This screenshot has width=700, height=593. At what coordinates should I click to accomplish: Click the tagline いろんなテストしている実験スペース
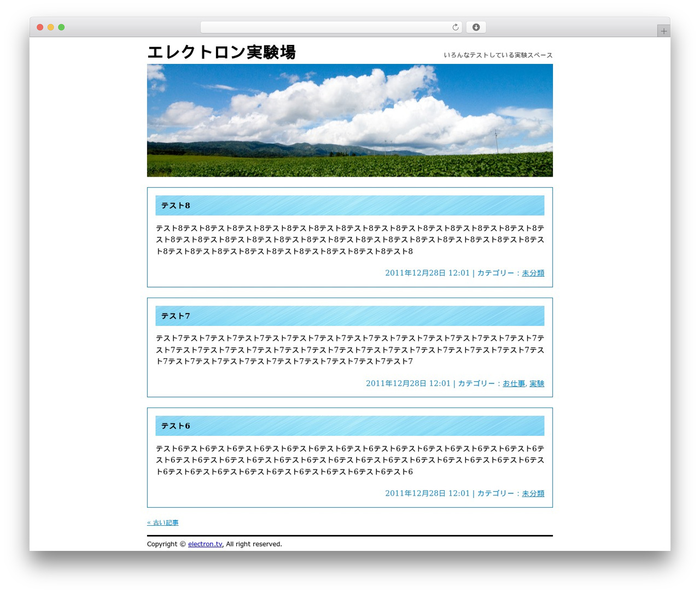tap(498, 55)
